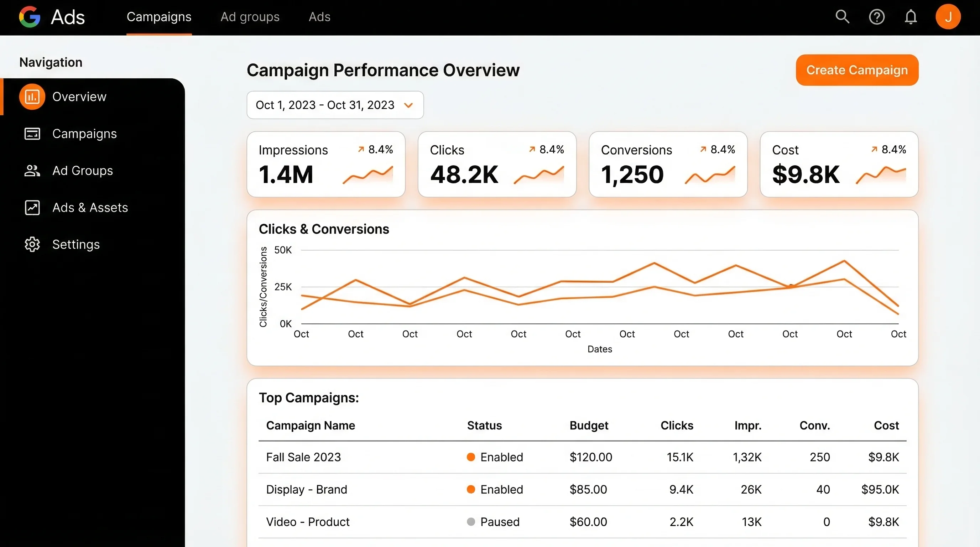This screenshot has width=980, height=547.
Task: Open the Fall Sale 2023 campaign
Action: [x=303, y=457]
